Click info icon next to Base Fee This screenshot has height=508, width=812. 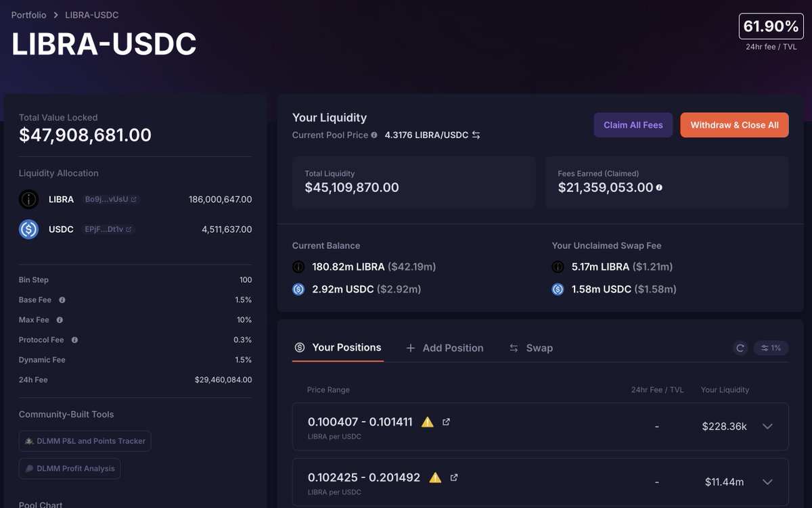(x=62, y=300)
